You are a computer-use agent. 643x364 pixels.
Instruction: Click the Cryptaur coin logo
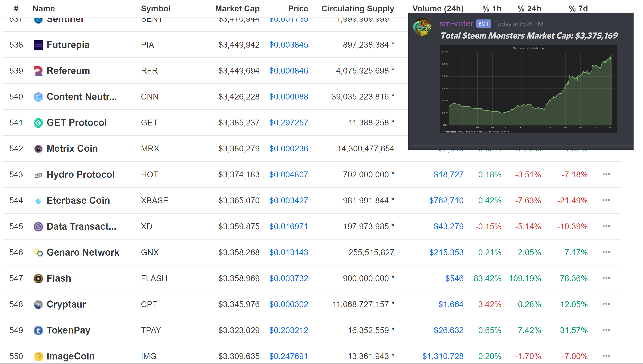38,304
